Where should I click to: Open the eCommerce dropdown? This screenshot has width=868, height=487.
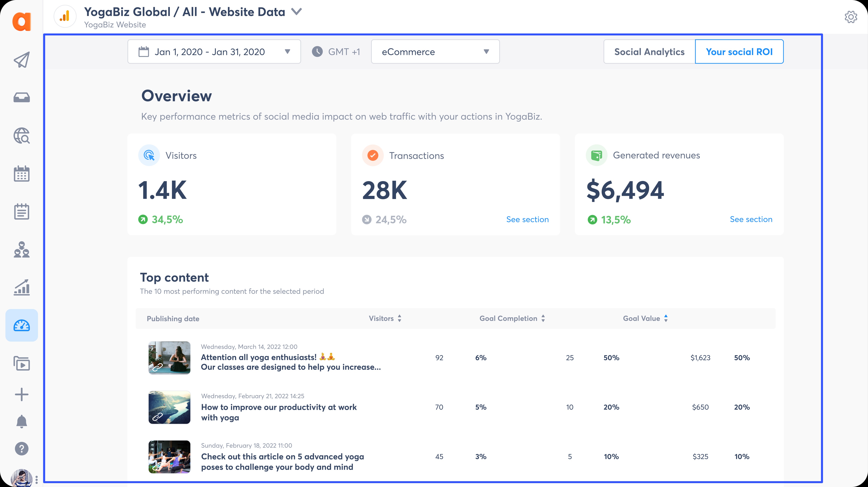tap(435, 52)
